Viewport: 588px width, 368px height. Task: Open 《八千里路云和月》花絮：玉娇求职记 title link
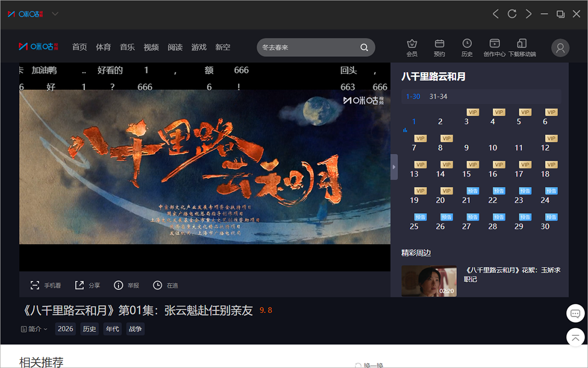[x=512, y=274]
